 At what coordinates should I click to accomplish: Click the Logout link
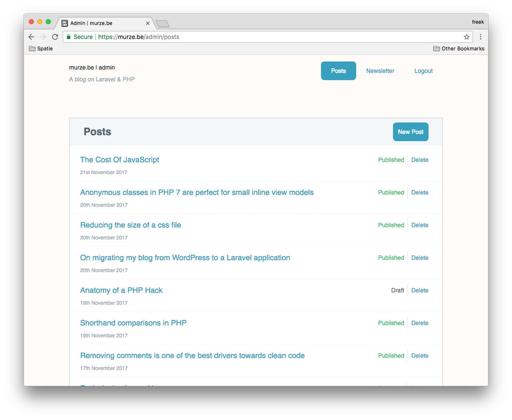[x=424, y=71]
